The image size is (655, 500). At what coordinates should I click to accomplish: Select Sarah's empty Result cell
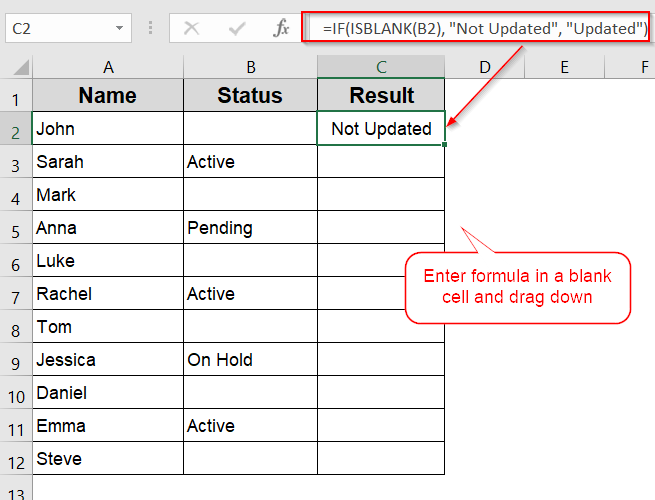381,161
